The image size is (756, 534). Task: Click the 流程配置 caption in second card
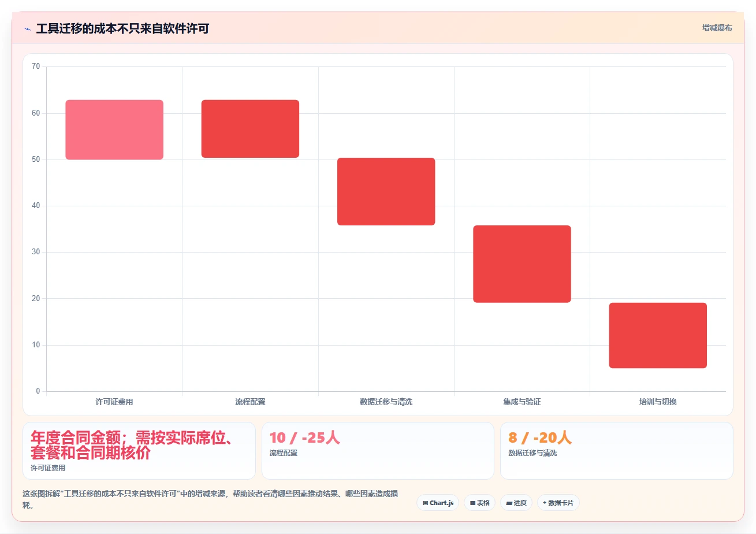click(x=284, y=453)
